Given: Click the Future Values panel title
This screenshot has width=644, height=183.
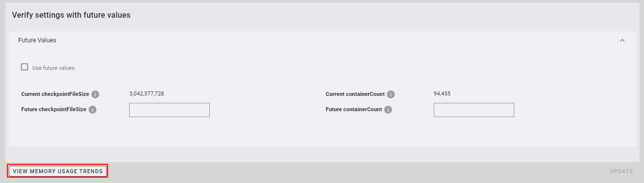Looking at the screenshot, I should (x=37, y=40).
